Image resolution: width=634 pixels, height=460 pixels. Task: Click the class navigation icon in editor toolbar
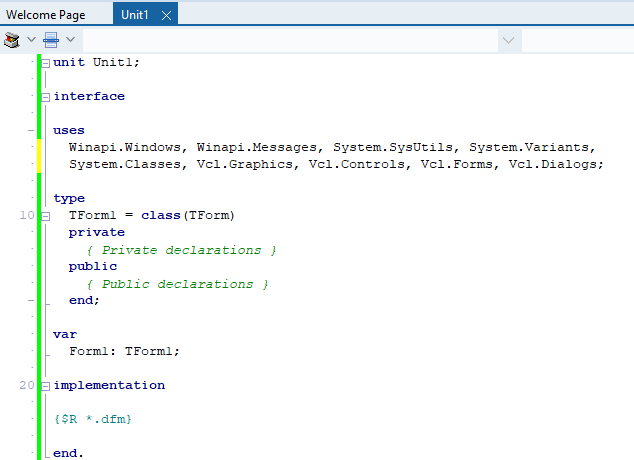coord(12,40)
